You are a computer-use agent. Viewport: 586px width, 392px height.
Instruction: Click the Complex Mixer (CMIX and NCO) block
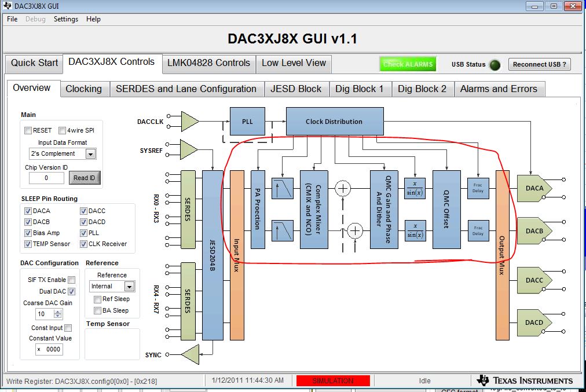tap(314, 210)
